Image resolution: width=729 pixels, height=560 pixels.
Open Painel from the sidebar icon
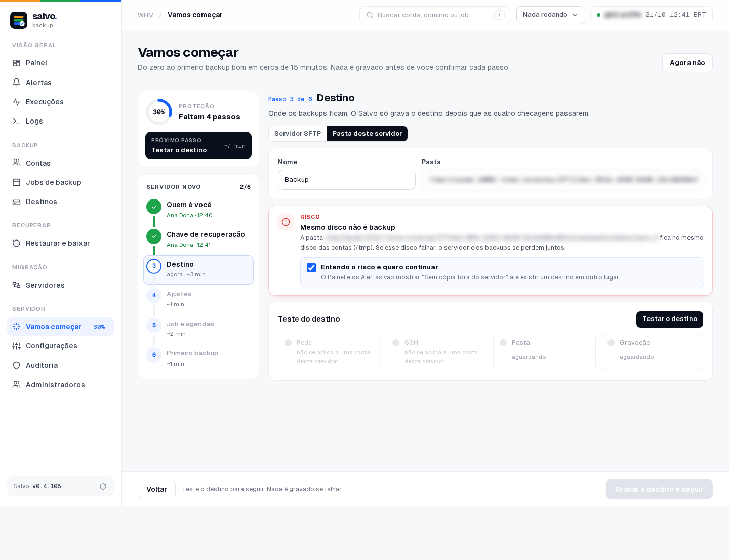click(x=16, y=63)
